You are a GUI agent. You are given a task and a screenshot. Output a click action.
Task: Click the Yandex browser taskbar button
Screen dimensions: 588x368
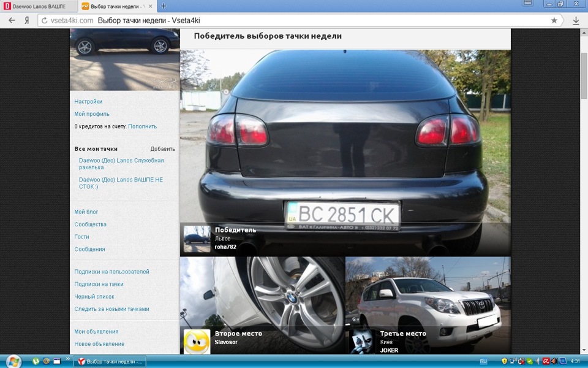tap(110, 362)
